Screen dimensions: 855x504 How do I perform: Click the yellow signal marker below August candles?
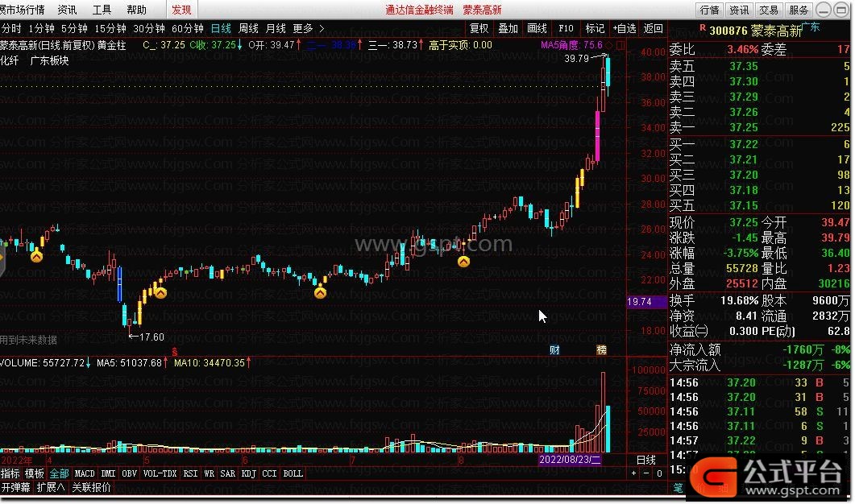(x=463, y=262)
